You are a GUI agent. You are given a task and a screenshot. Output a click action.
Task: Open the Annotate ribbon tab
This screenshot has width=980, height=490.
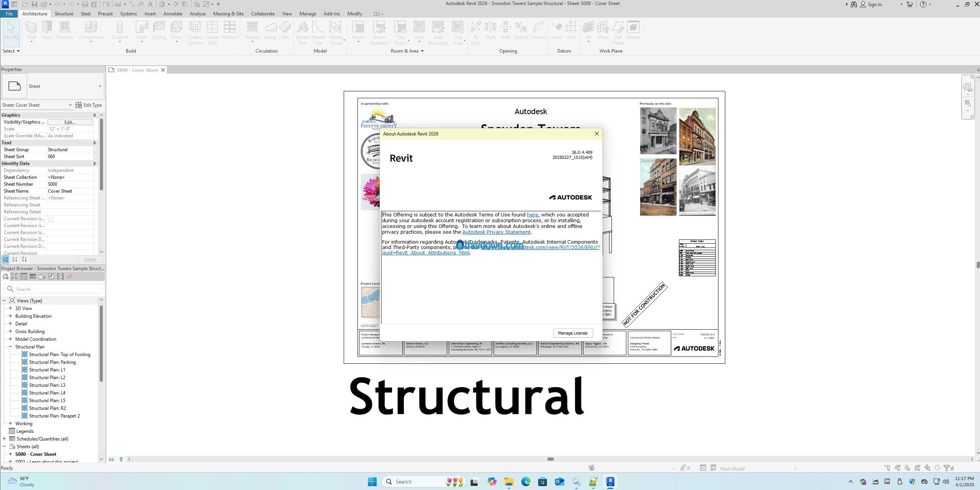pos(173,13)
